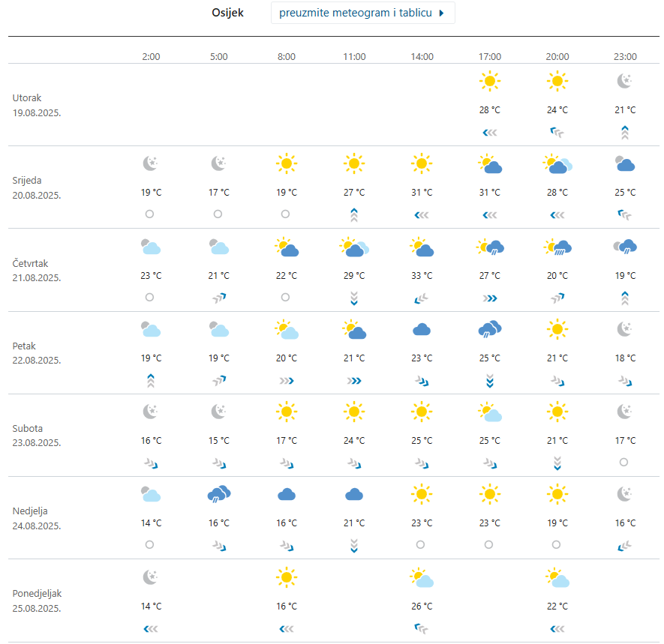
Task: Select Petak 17:00 rainy cloud icon
Action: pyautogui.click(x=489, y=328)
